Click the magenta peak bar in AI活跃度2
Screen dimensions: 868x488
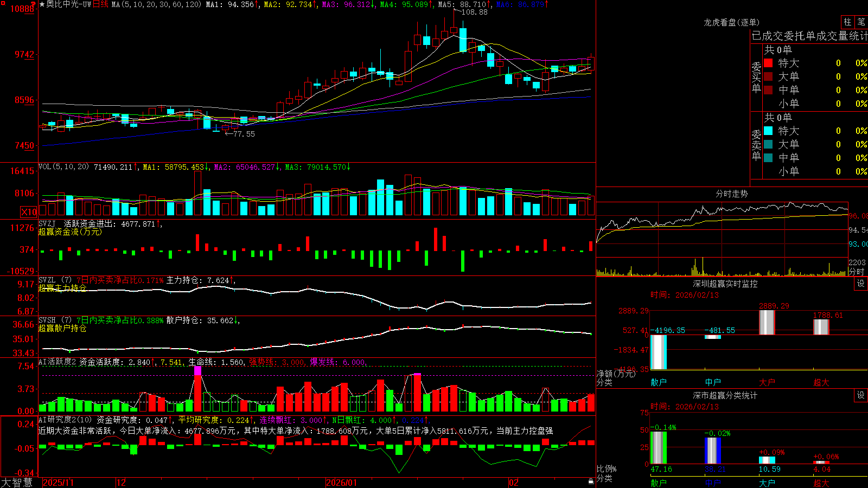click(x=198, y=371)
